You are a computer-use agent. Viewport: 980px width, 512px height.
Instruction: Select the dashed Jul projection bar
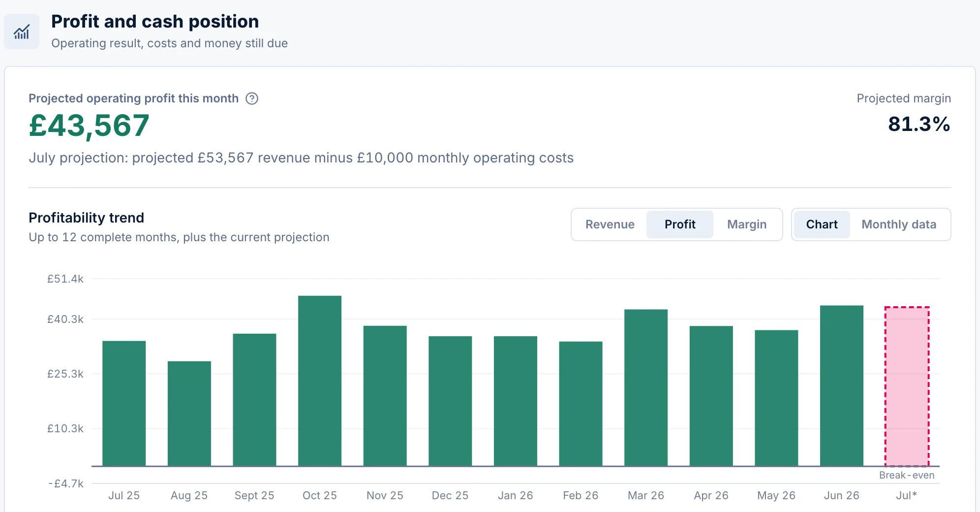[907, 386]
